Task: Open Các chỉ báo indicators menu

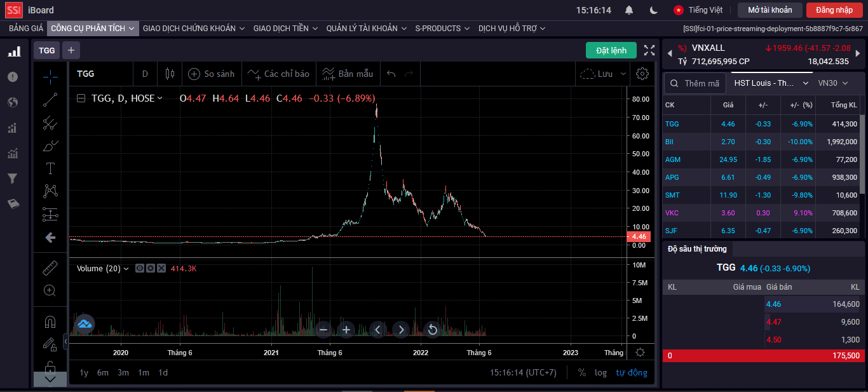Action: click(x=278, y=74)
